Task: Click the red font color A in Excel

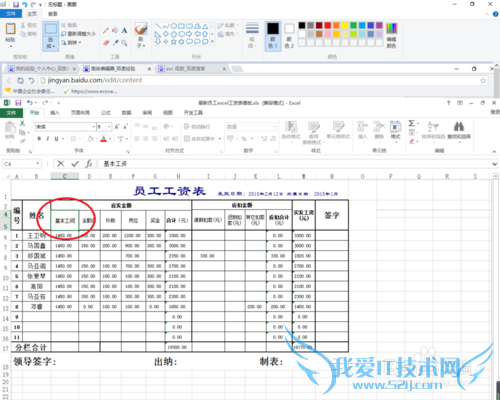Action: tap(103, 139)
